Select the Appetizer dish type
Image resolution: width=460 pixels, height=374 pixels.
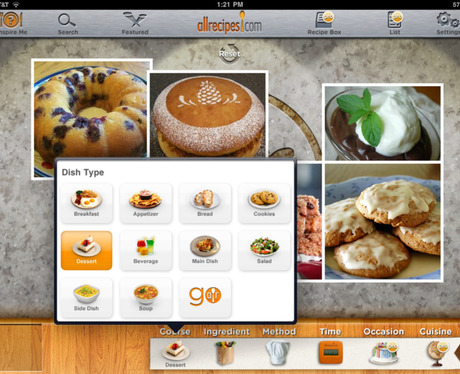146,203
